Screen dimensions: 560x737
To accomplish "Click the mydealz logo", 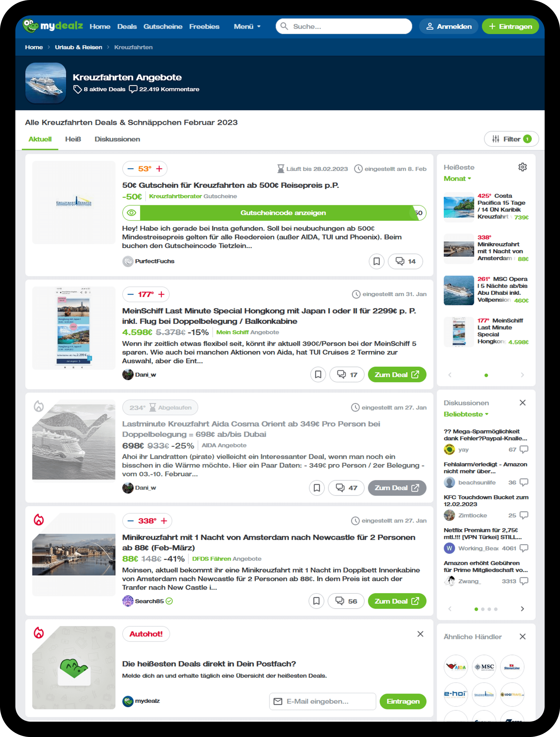I will click(x=53, y=26).
